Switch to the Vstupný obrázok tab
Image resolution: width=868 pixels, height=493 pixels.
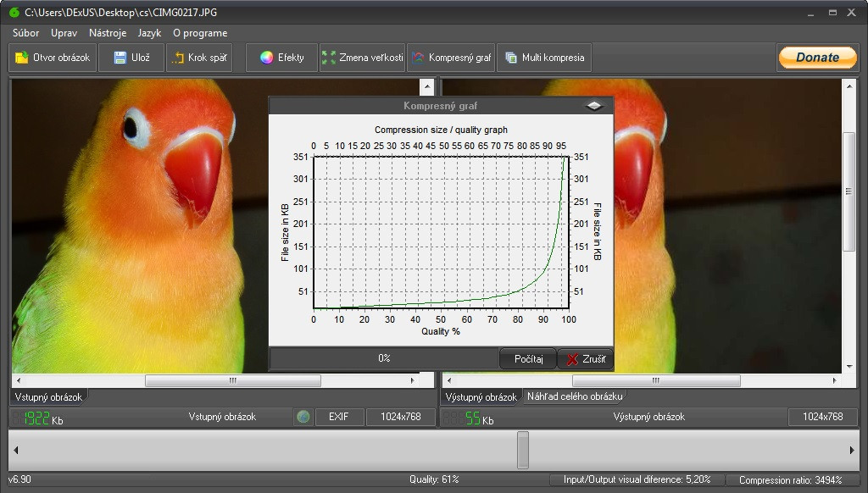coord(48,396)
